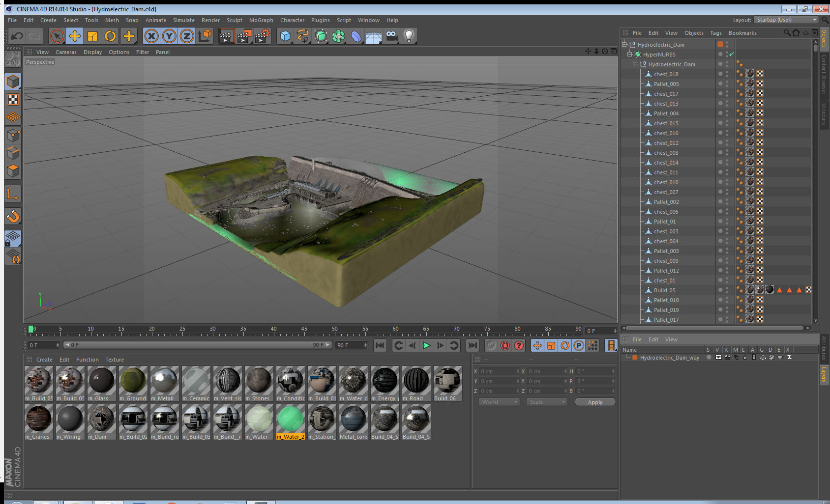Activate the Move tool
The height and width of the screenshot is (504, 830).
click(x=75, y=36)
